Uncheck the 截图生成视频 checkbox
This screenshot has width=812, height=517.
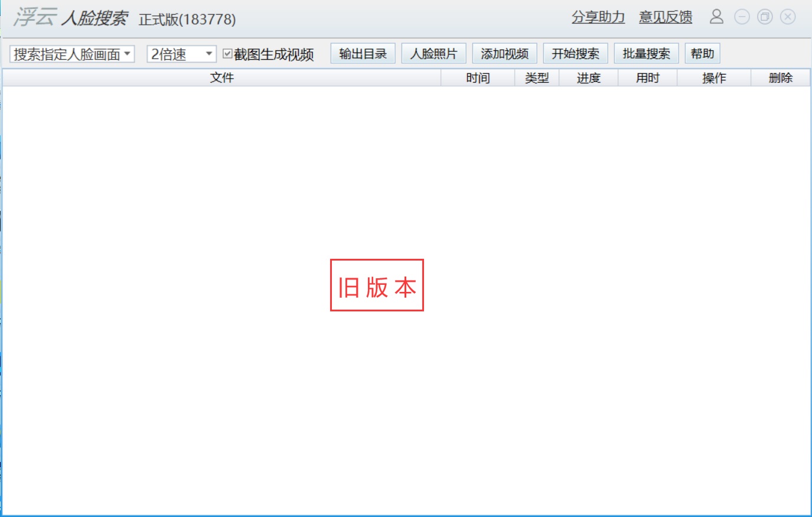(x=227, y=53)
